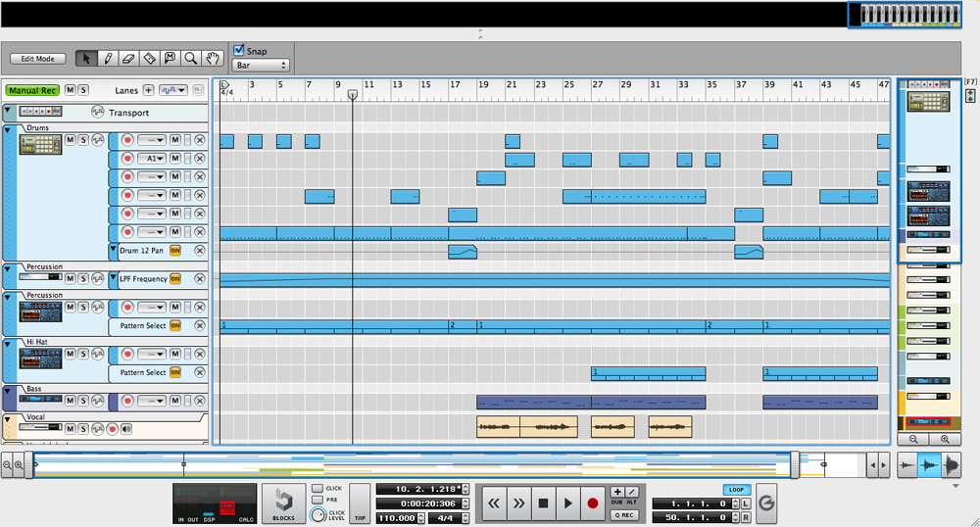Click the Dub new overdub button
This screenshot has height=527, width=980.
pos(617,492)
